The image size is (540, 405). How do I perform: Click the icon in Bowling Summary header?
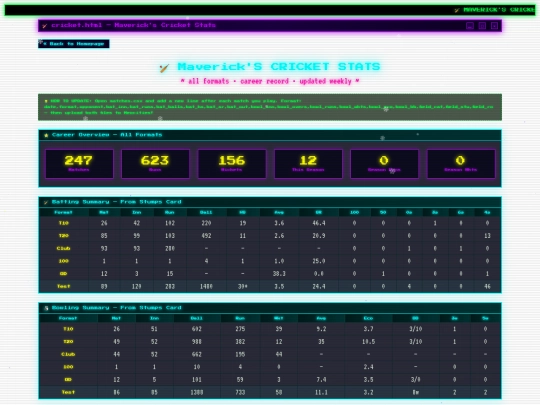point(46,308)
